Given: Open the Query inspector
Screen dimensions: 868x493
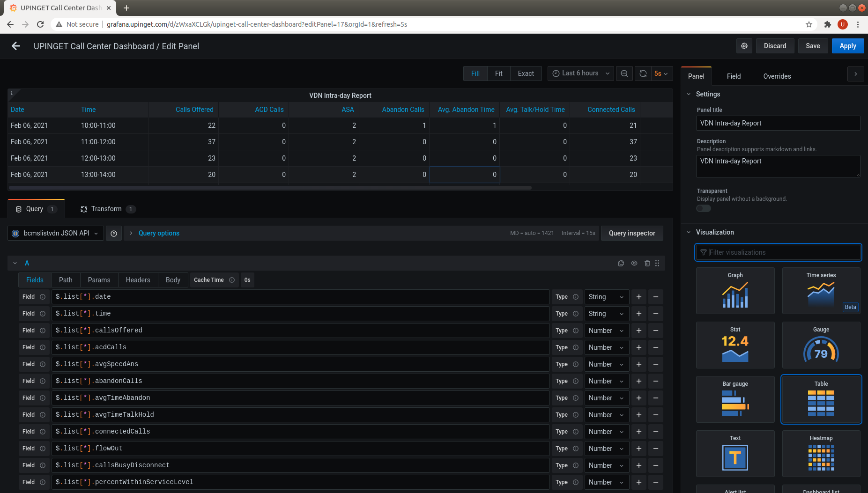Looking at the screenshot, I should (x=631, y=233).
